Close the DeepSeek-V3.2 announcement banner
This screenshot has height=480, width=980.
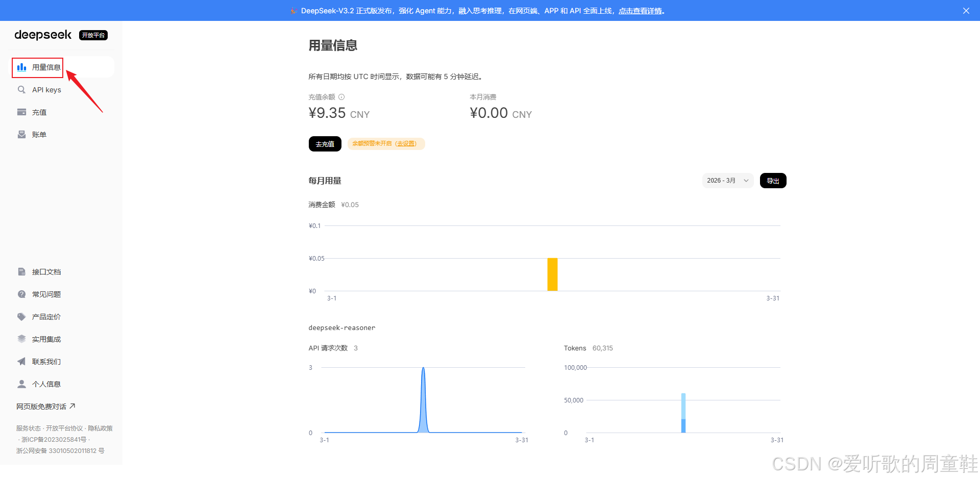[966, 11]
